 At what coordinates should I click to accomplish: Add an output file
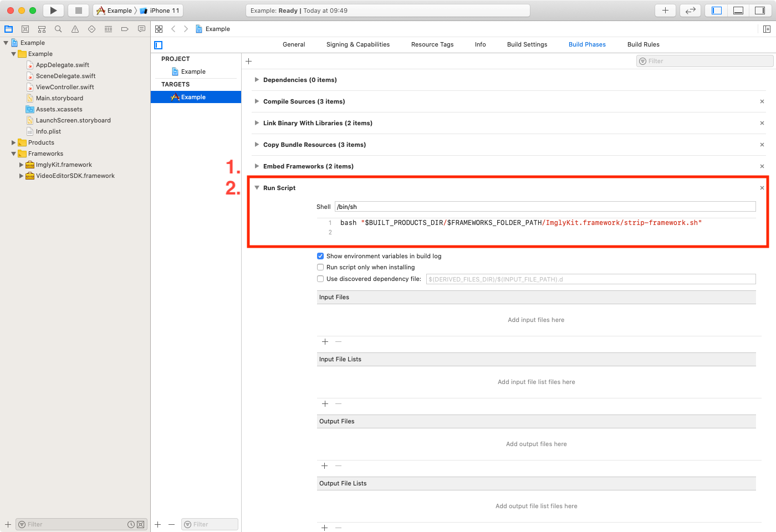coord(325,466)
